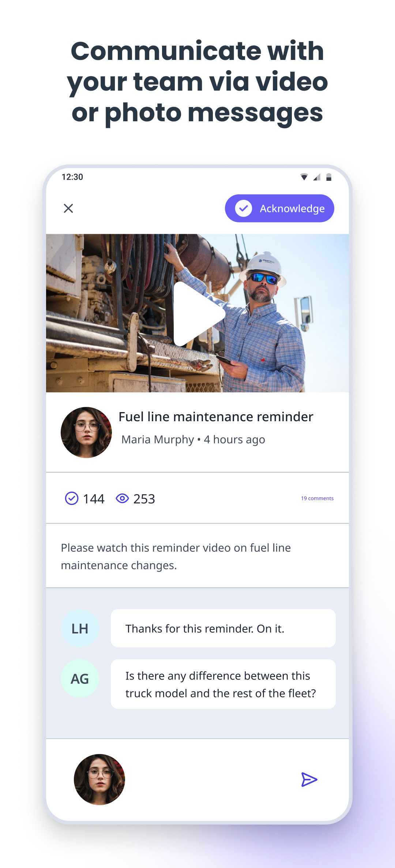The height and width of the screenshot is (868, 395).
Task: Tap the AG commenter avatar
Action: tap(80, 679)
